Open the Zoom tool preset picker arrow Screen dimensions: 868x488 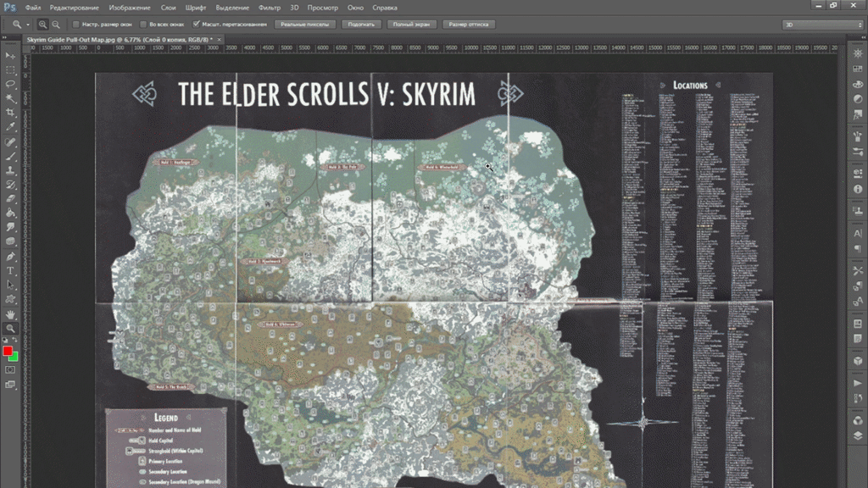point(28,25)
